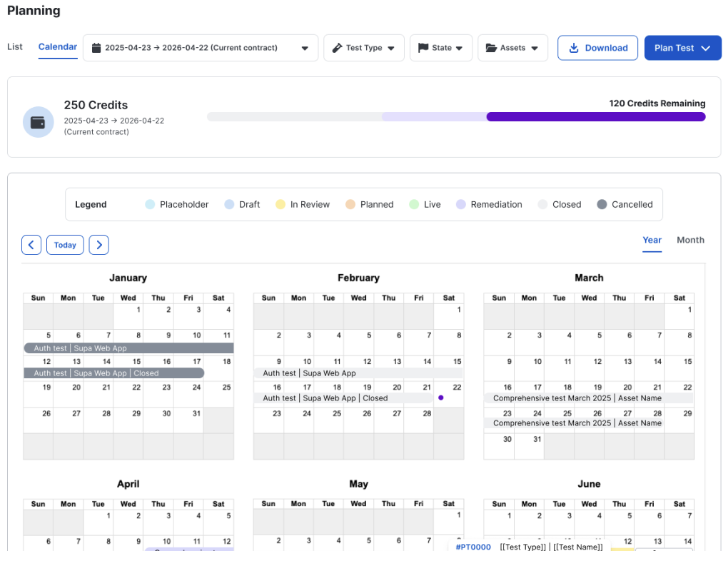
Task: Click the In Review legend color dot
Action: pyautogui.click(x=280, y=204)
